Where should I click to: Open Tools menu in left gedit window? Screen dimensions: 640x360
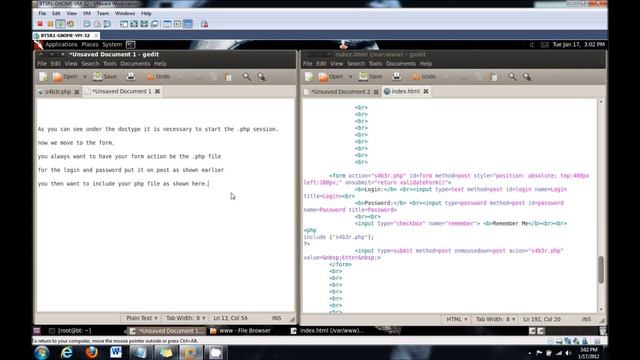coord(109,64)
